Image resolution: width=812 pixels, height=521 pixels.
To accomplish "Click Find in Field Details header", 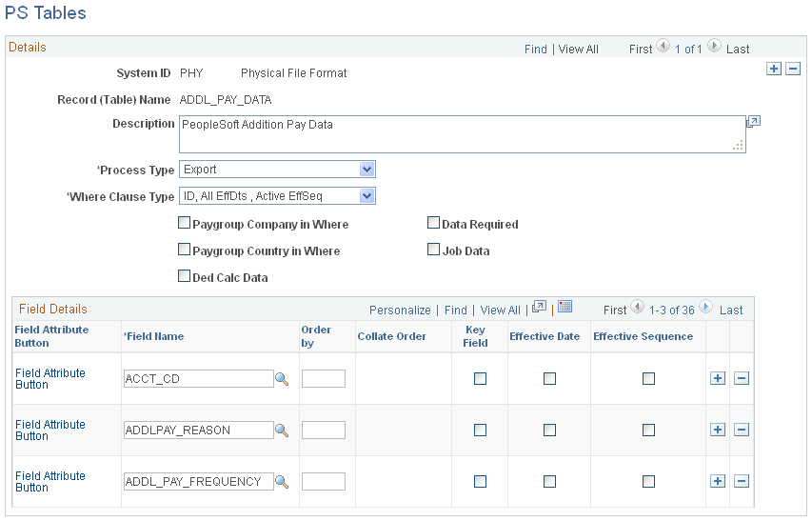I will tap(456, 311).
